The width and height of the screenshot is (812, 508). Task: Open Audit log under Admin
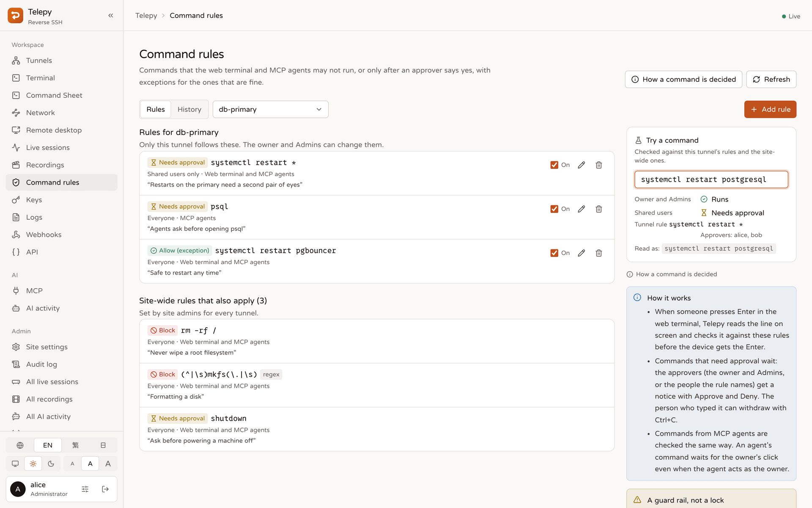(x=62, y=364)
